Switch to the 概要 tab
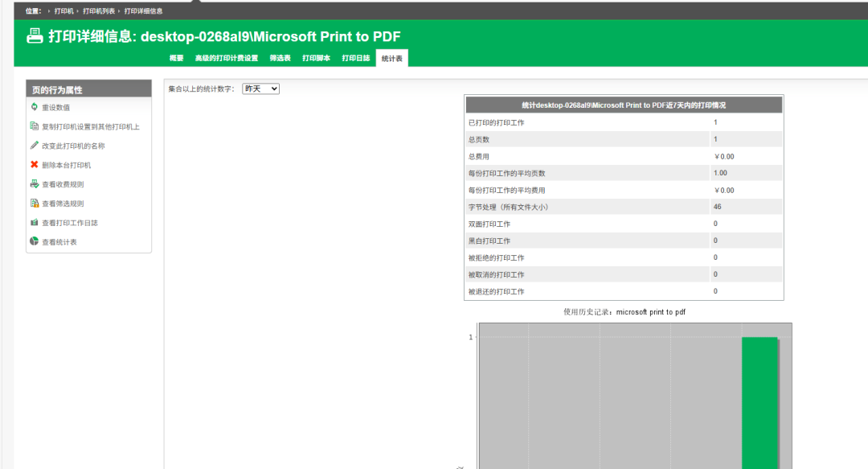Screen dimensions: 868x469 177,58
